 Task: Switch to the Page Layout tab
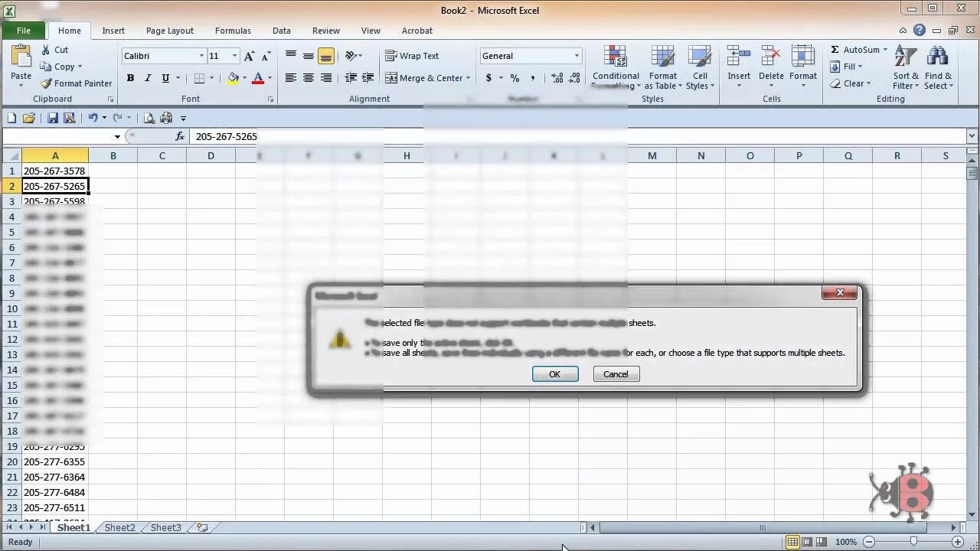pyautogui.click(x=170, y=31)
